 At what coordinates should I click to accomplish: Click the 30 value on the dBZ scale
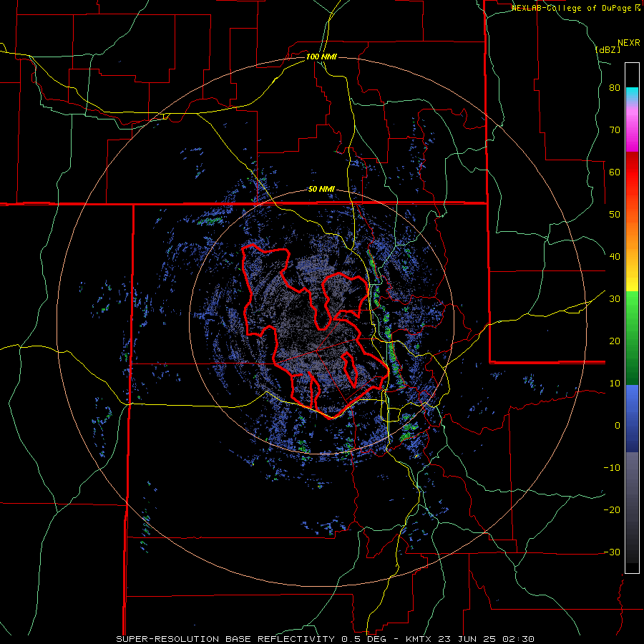click(615, 299)
